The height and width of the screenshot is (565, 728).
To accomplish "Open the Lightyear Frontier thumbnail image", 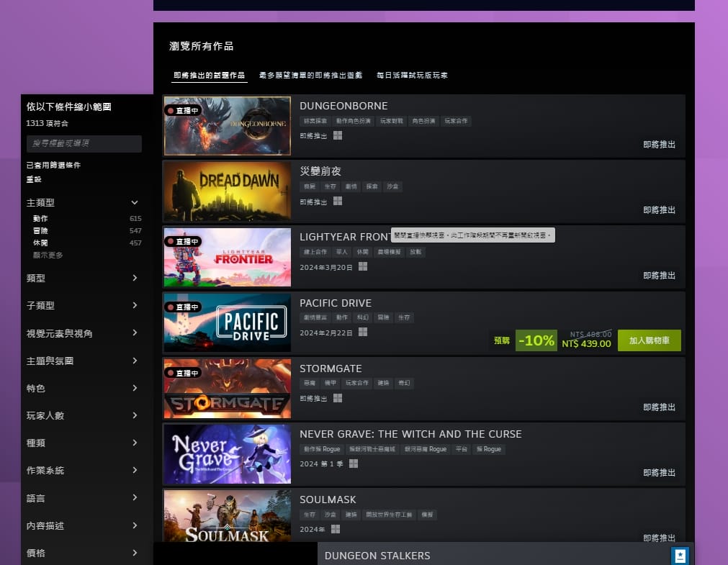I will pos(228,257).
